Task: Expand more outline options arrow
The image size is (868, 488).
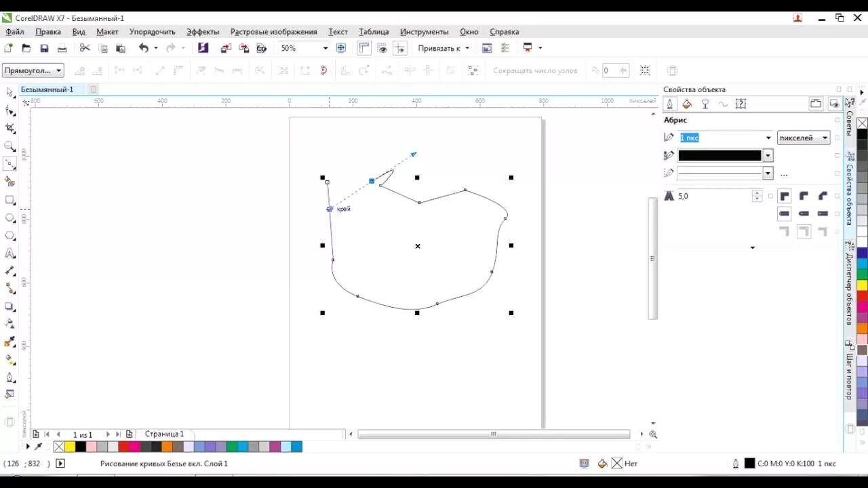Action: coord(752,247)
